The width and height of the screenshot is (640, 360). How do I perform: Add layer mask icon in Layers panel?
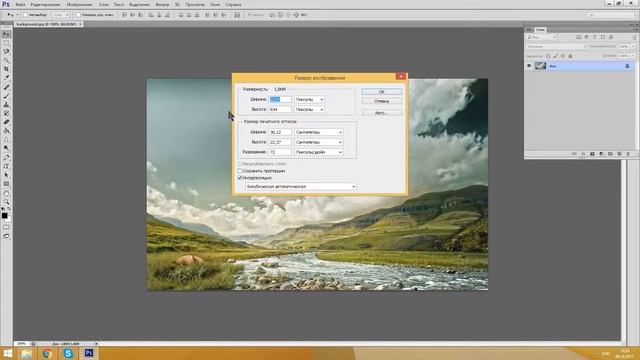(x=592, y=154)
